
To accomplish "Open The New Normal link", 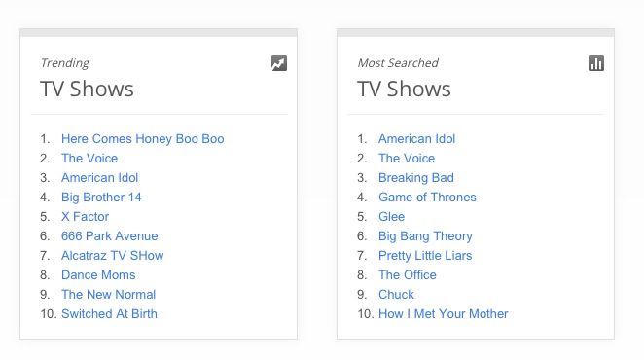I will pyautogui.click(x=108, y=294).
